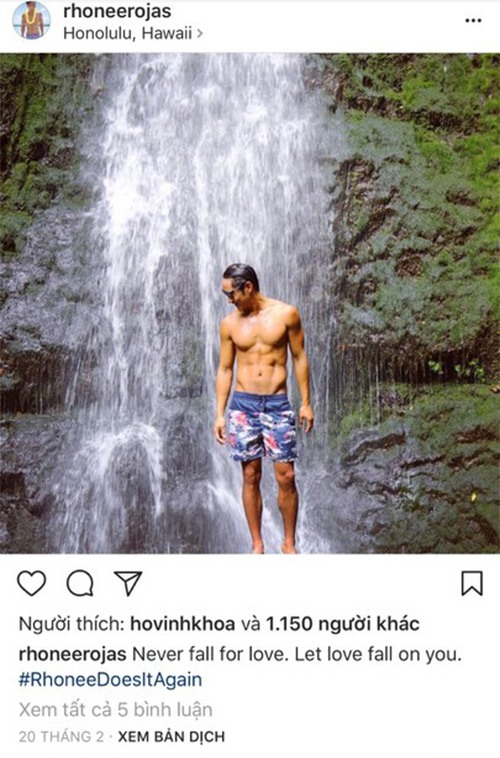This screenshot has width=500, height=758.
Task: Share post with paper plane icon
Action: pyautogui.click(x=128, y=583)
